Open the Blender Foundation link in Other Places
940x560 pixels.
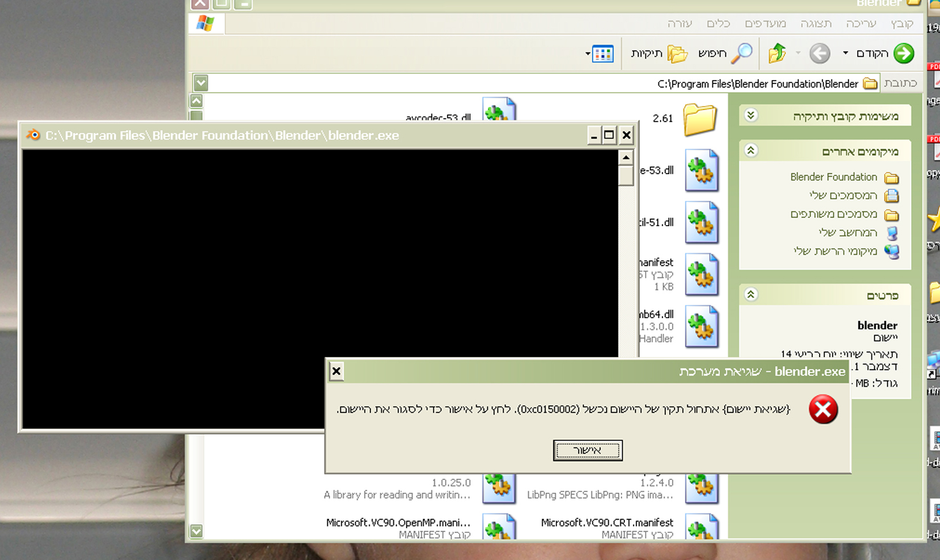coord(833,177)
